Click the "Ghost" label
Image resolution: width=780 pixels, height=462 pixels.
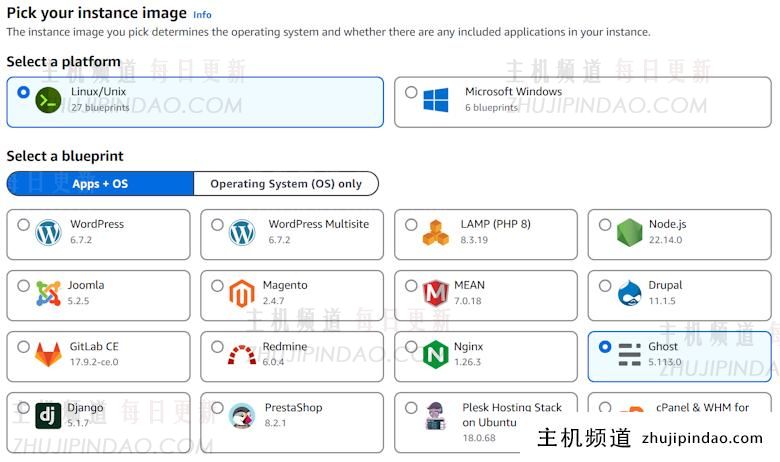pos(663,346)
